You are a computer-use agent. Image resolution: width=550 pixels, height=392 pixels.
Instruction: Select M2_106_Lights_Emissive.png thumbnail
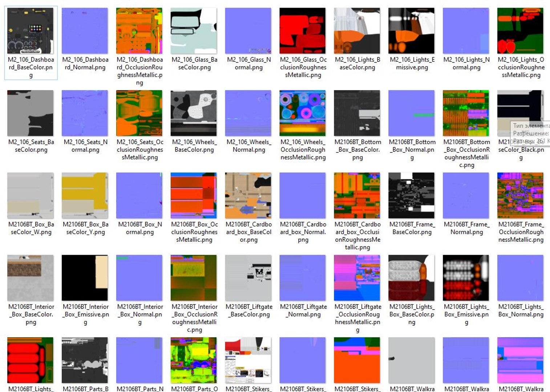click(412, 31)
